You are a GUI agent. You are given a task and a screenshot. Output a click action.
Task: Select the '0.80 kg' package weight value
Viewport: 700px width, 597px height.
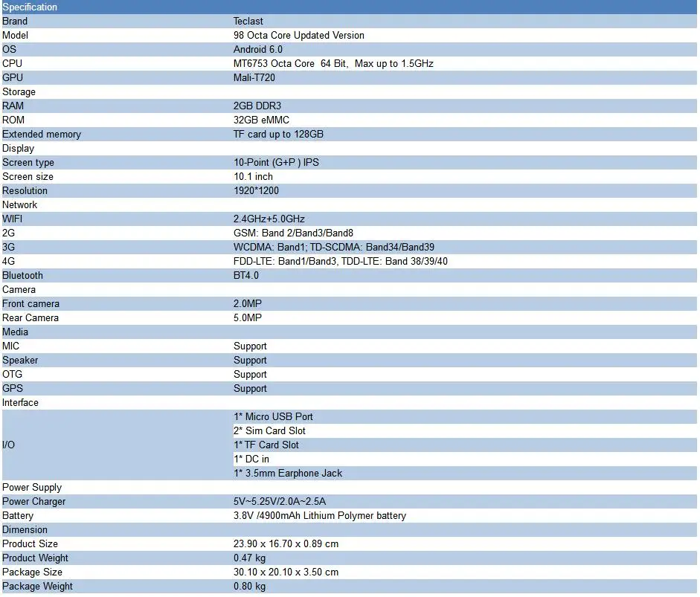[249, 587]
